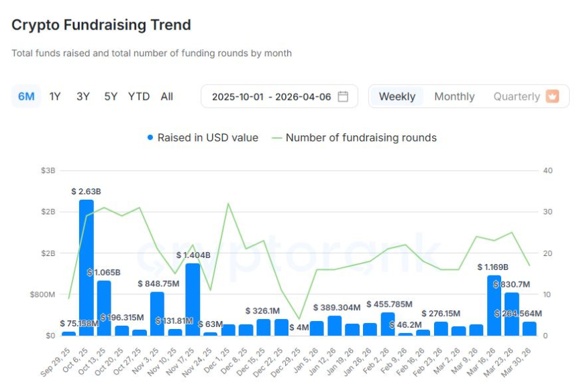Open the calendar icon in date range
This screenshot has width=577, height=392.
coord(343,96)
